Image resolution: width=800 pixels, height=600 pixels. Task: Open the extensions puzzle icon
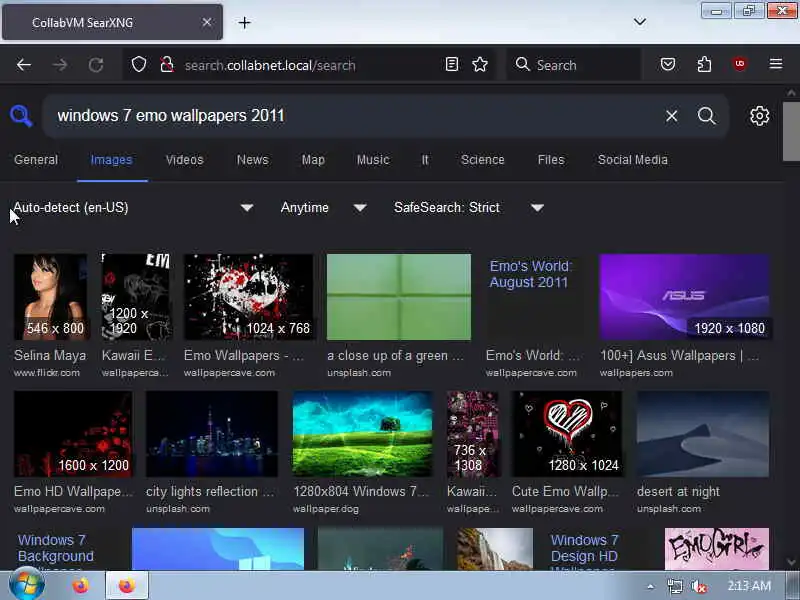tap(704, 64)
